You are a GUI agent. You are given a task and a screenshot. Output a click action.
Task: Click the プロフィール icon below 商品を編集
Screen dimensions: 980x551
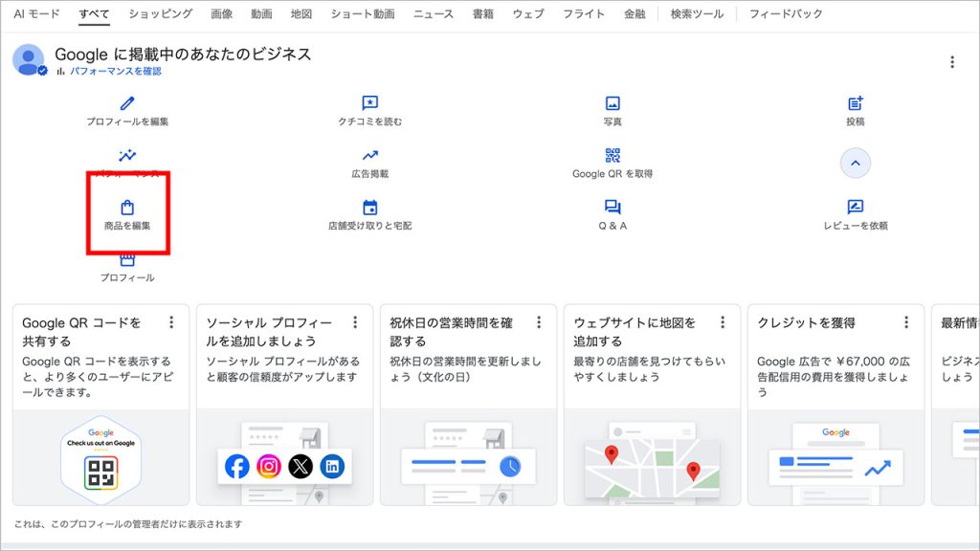[x=127, y=258]
